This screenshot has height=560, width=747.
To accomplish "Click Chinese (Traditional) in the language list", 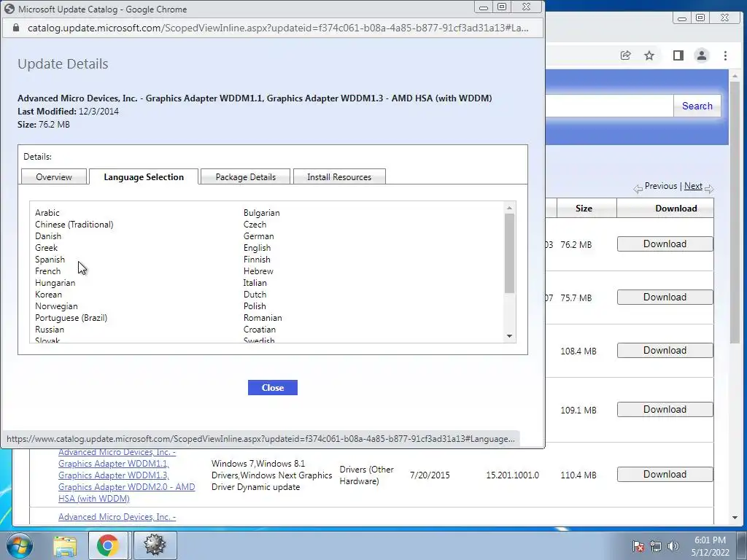I will point(74,225).
